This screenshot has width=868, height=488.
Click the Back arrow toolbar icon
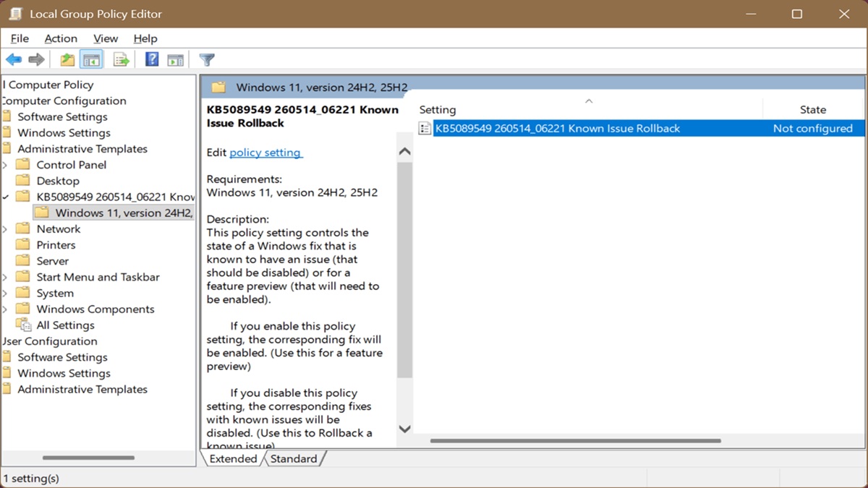14,60
